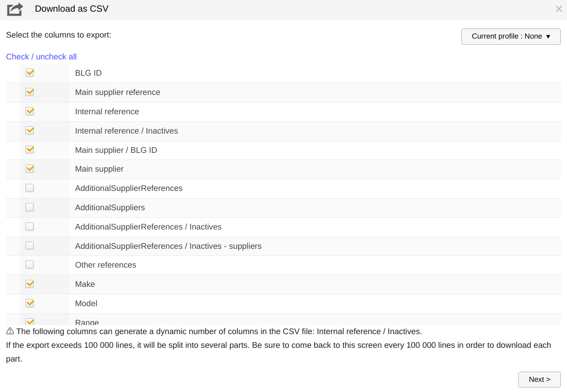Toggle the Internal reference checkbox
Screen dimensions: 567x392
tap(29, 111)
